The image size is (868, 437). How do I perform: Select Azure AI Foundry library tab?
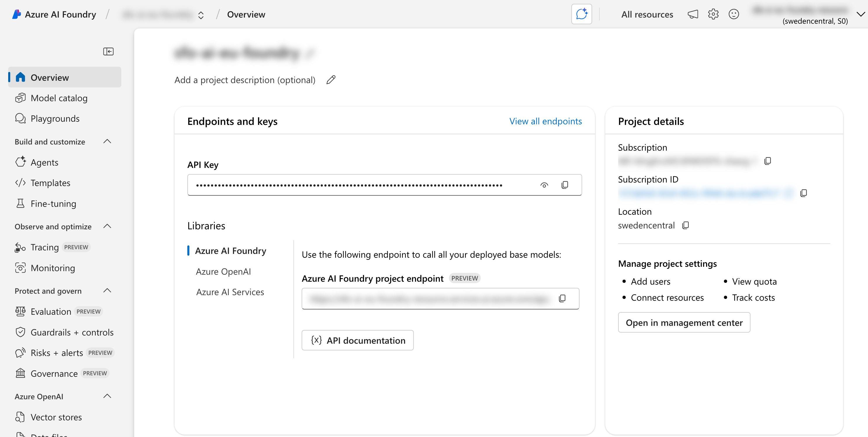pyautogui.click(x=231, y=251)
